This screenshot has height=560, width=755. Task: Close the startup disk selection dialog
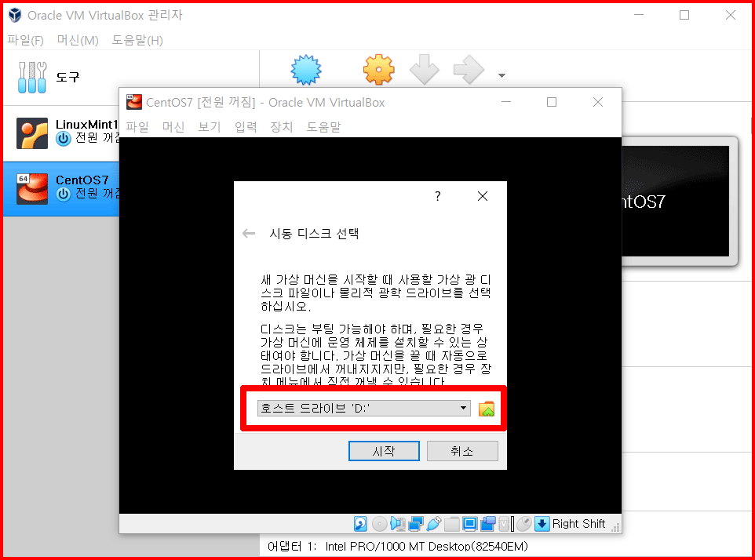point(483,196)
